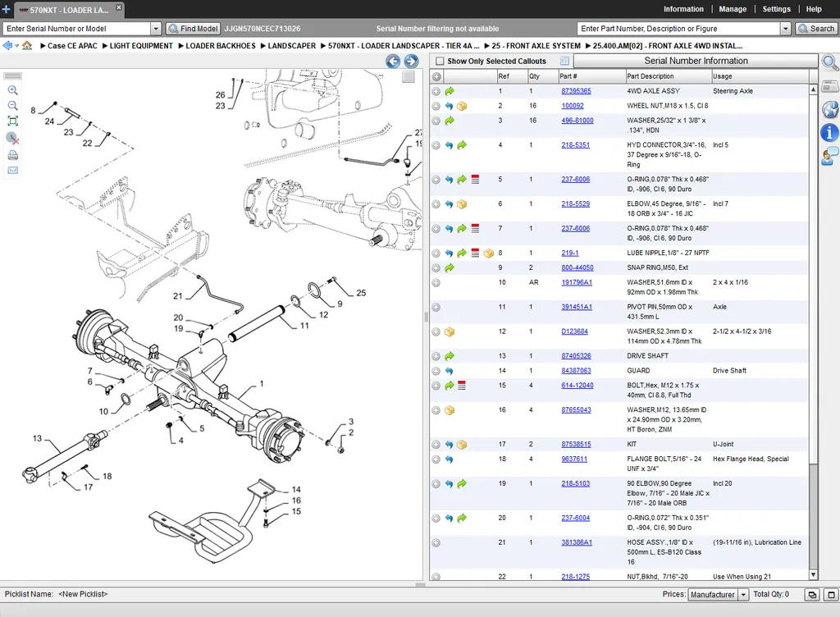Go to the previous figure with the left arrow
This screenshot has height=617, width=840.
[393, 61]
